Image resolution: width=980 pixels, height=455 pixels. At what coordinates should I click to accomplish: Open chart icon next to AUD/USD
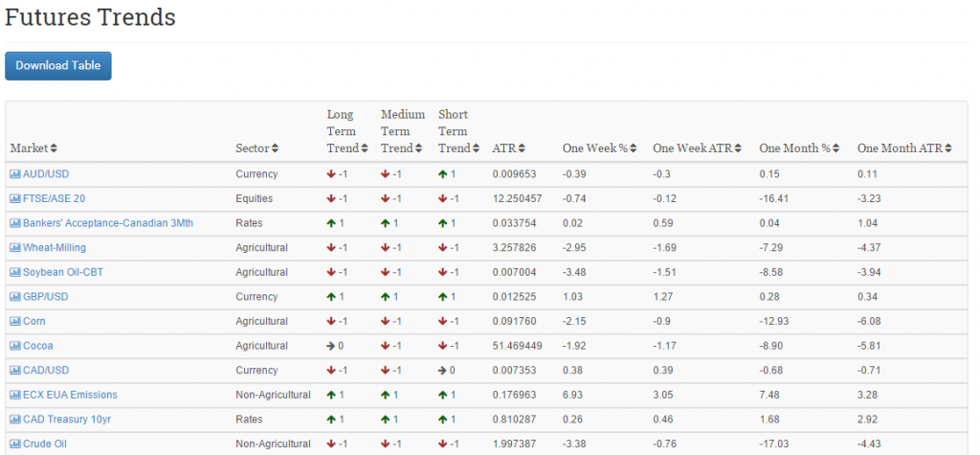click(15, 174)
